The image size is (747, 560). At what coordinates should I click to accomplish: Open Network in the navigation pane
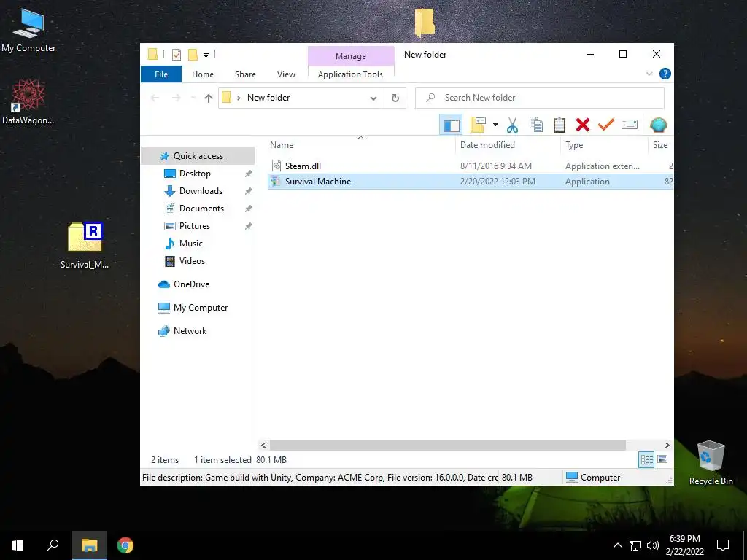pos(190,331)
